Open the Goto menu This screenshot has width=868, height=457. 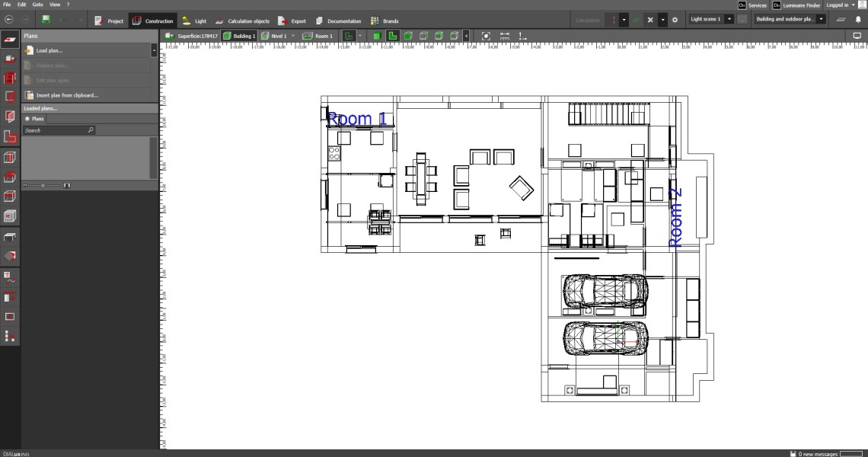coord(37,5)
